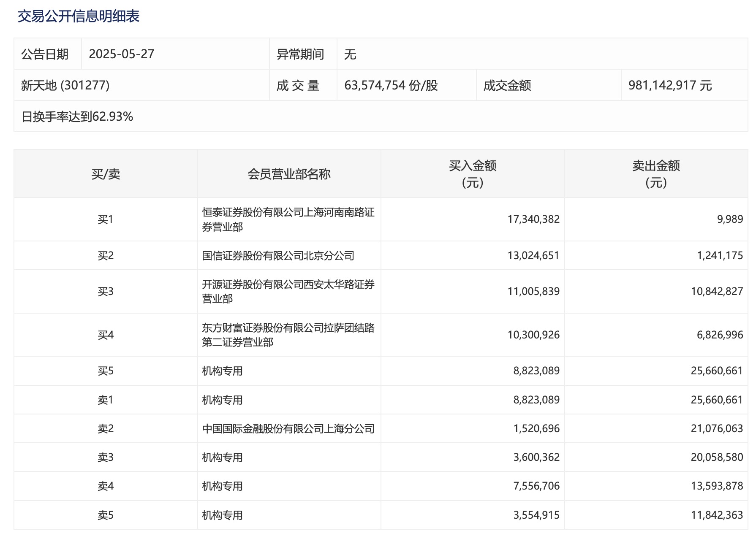Click the 买/卖 column header

pos(106,174)
